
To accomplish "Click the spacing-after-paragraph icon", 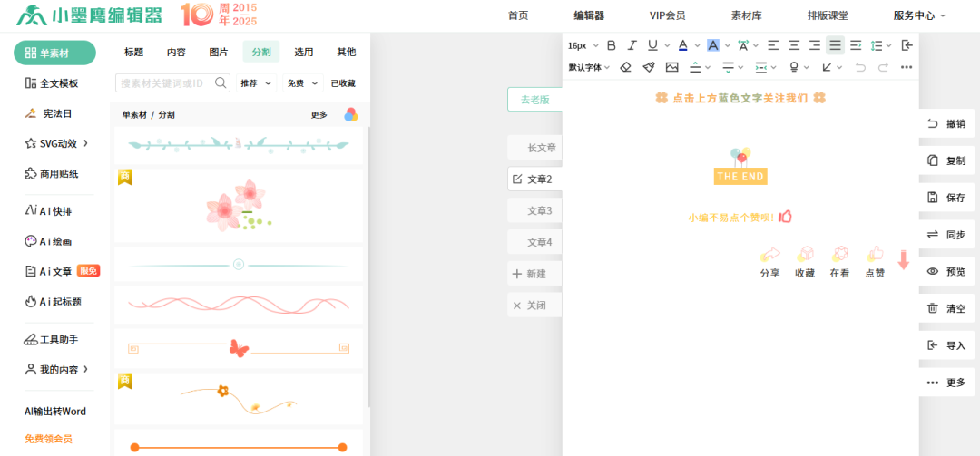I will [728, 67].
